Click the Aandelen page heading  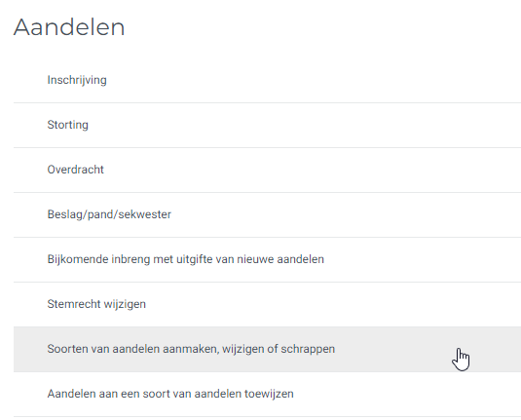coord(69,27)
